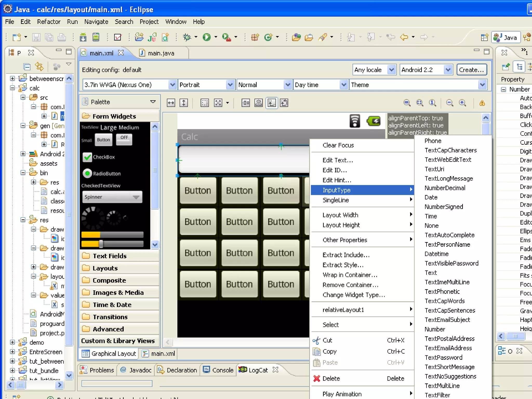The image size is (532, 399).
Task: Choose NumberDecimal from InputType submenu
Action: click(x=445, y=188)
